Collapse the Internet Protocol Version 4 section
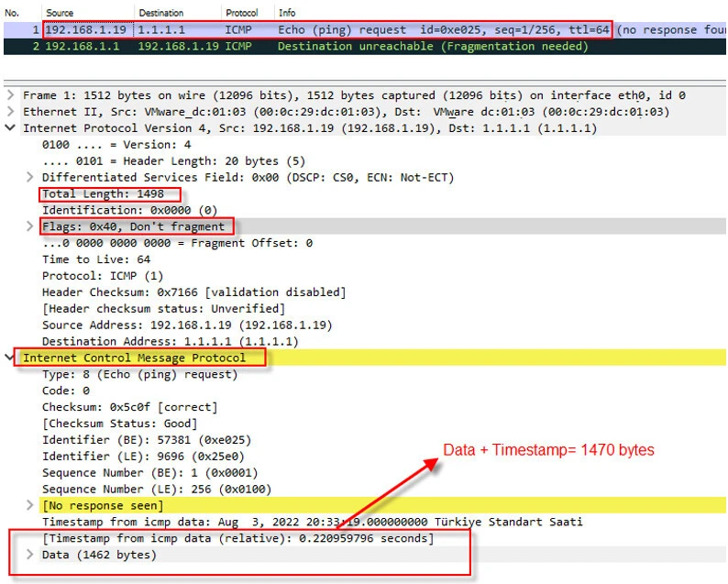728x584 pixels. 10,128
